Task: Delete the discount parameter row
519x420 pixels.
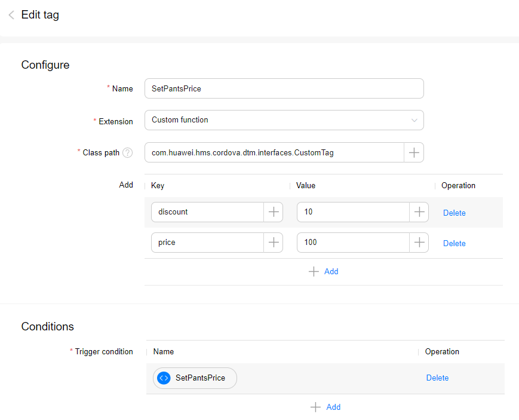Action: (x=454, y=213)
